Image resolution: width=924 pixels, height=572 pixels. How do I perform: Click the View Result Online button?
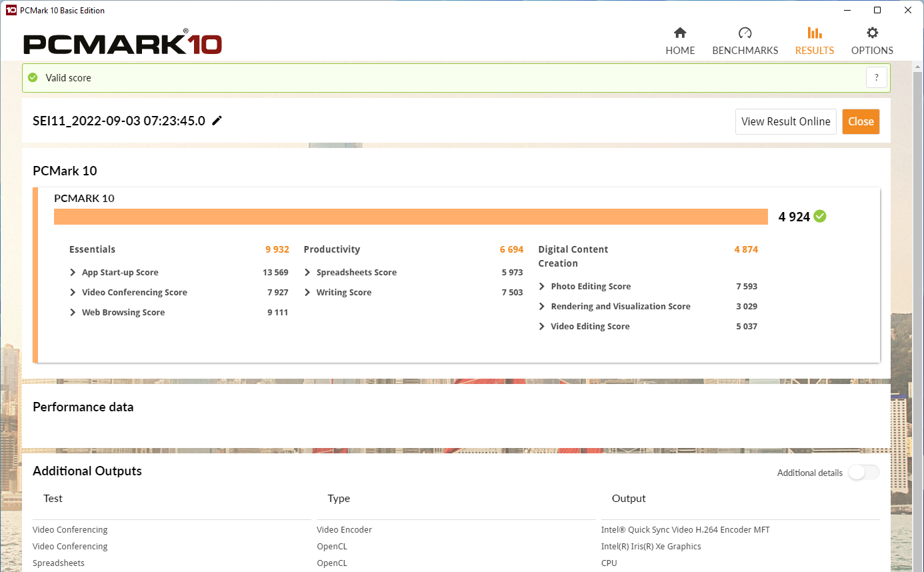pos(785,121)
